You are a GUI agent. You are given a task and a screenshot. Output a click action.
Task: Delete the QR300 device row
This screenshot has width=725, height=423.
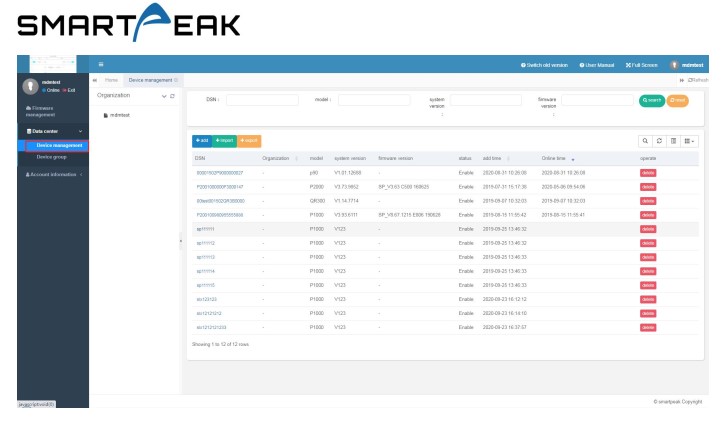point(648,201)
